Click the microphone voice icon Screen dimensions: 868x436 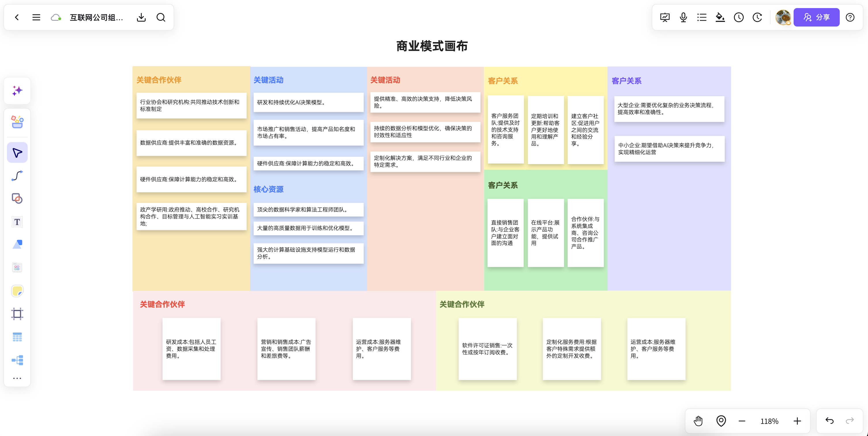click(683, 17)
